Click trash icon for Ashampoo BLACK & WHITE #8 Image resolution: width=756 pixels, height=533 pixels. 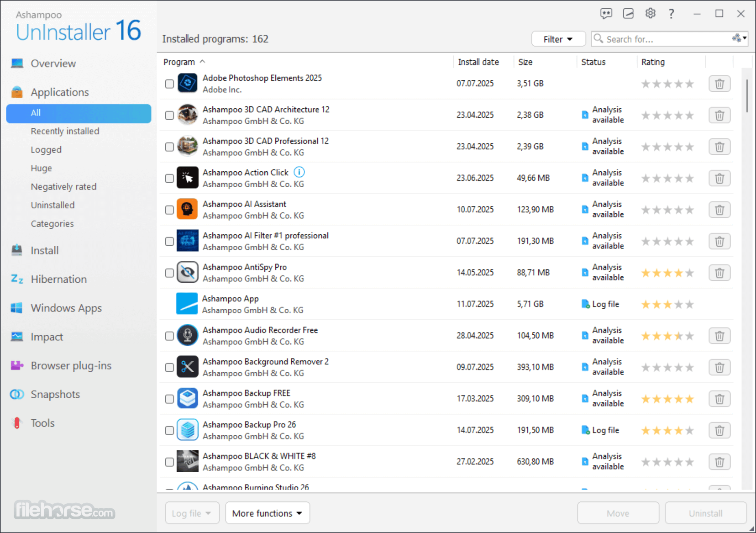pos(719,462)
